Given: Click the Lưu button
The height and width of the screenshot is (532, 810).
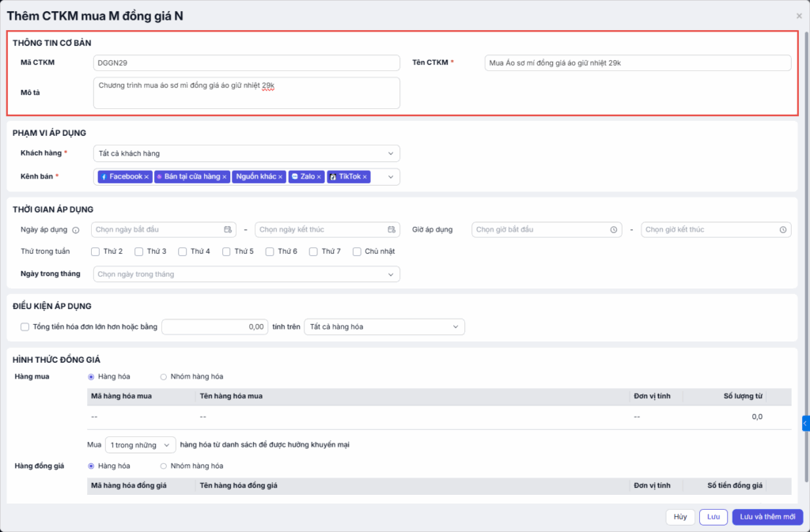Looking at the screenshot, I should (x=713, y=517).
